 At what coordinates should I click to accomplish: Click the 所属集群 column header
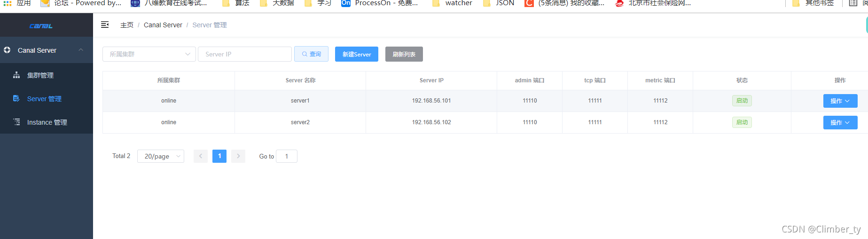169,80
